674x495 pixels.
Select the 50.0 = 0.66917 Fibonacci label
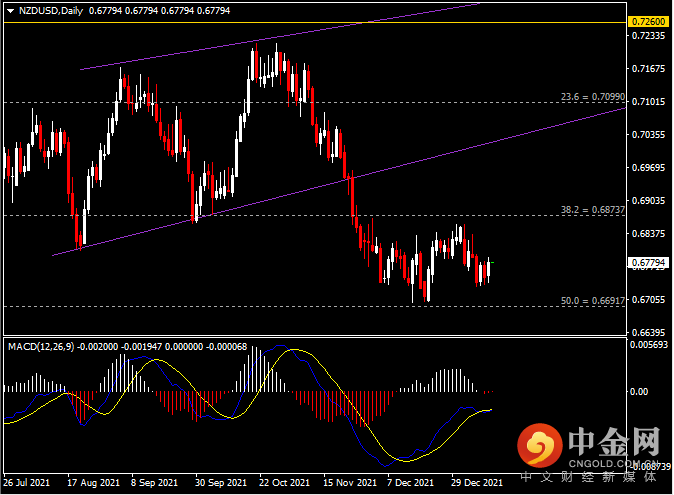coord(593,301)
